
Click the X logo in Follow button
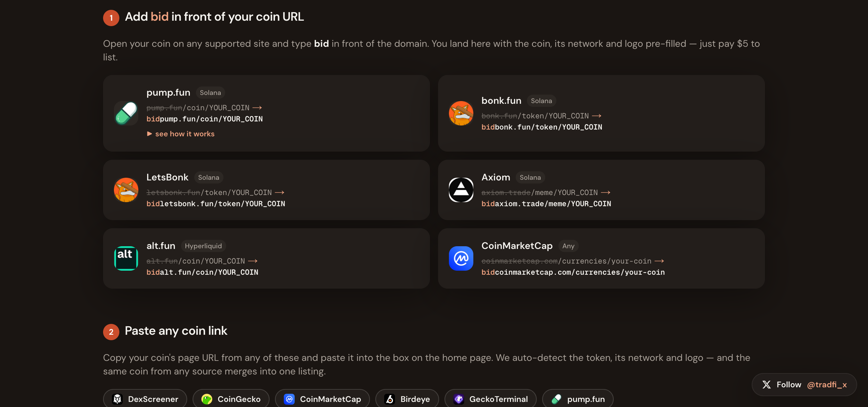coord(767,385)
